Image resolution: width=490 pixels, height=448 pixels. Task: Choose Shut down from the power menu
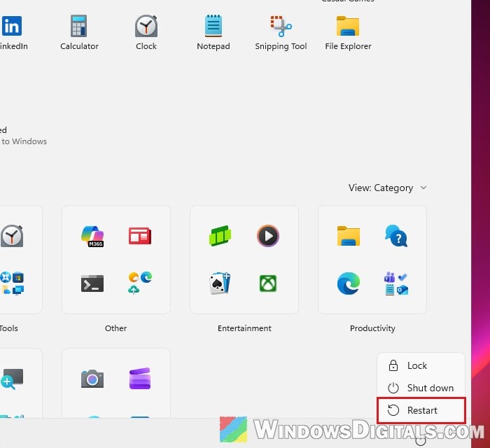point(421,388)
